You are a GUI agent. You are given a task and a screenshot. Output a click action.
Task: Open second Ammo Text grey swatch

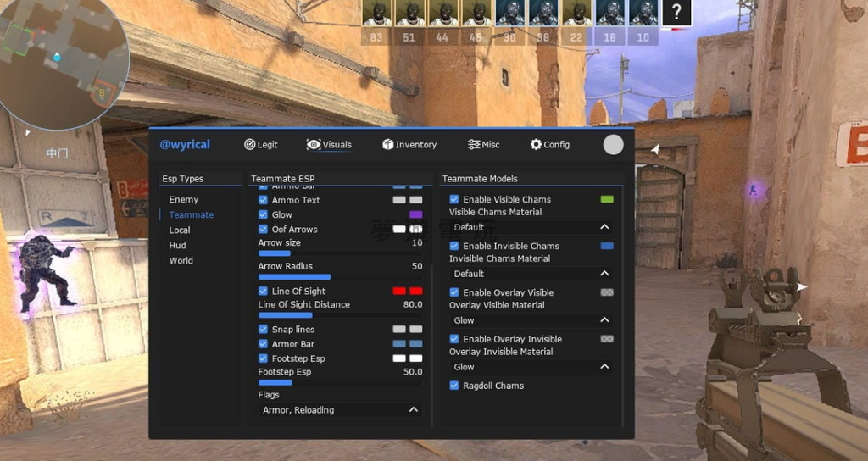pos(415,200)
